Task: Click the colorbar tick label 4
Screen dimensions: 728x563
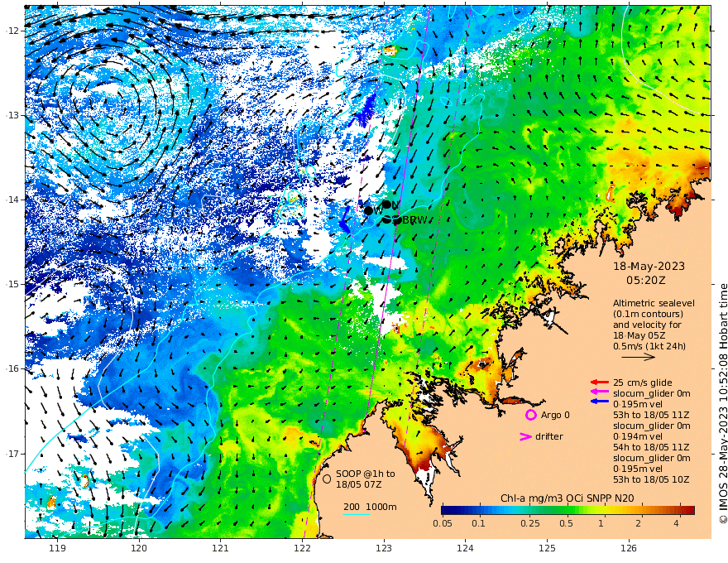Action: (676, 523)
